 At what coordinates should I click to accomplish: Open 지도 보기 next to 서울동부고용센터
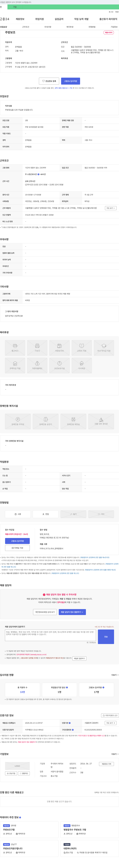click(111, 723)
